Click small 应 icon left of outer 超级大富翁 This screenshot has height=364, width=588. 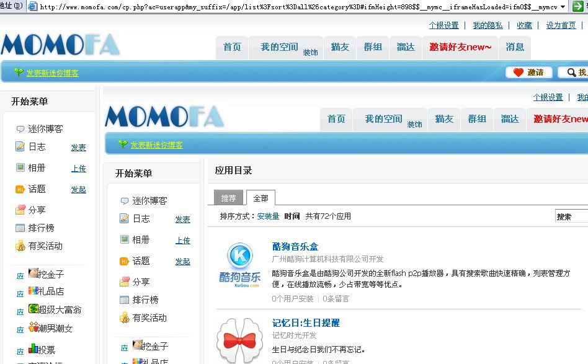(x=20, y=312)
